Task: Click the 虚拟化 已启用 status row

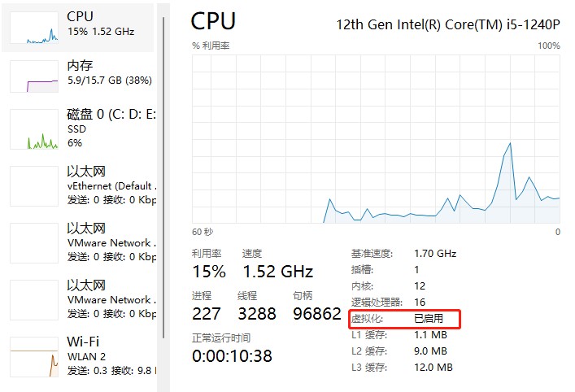Action: 404,319
